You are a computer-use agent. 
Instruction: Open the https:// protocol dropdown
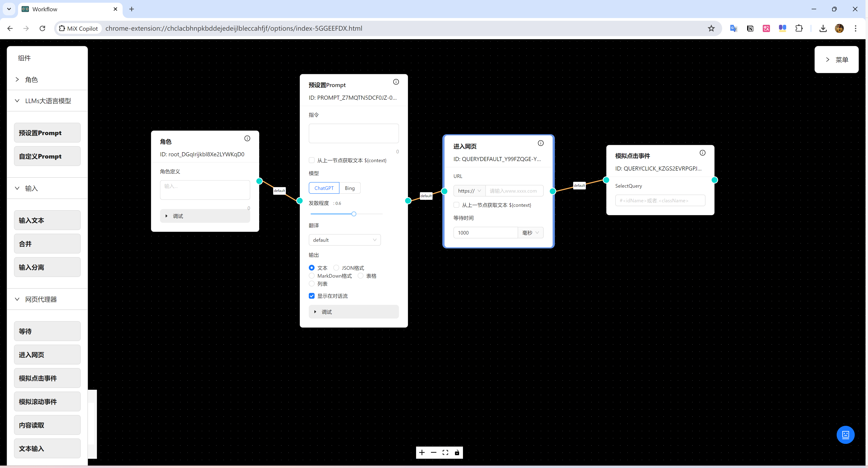(x=469, y=191)
